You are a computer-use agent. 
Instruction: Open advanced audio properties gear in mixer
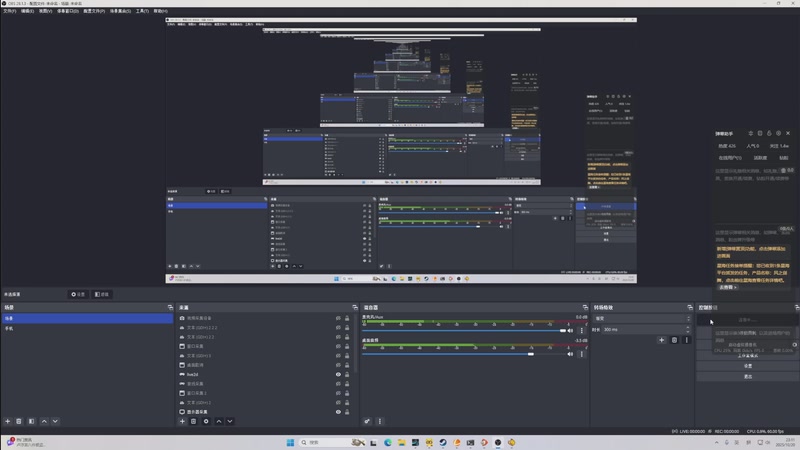pos(367,421)
